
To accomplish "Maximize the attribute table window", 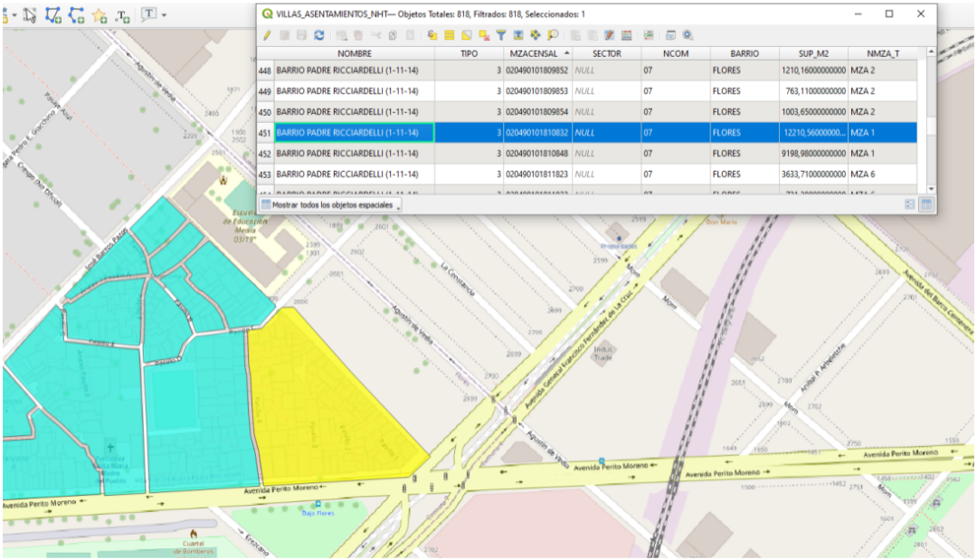I will click(x=889, y=14).
